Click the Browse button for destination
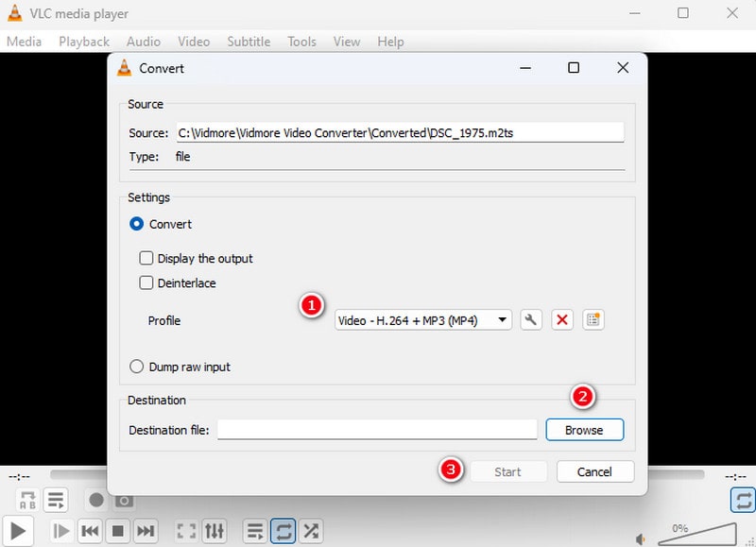This screenshot has width=756, height=547. (584, 430)
